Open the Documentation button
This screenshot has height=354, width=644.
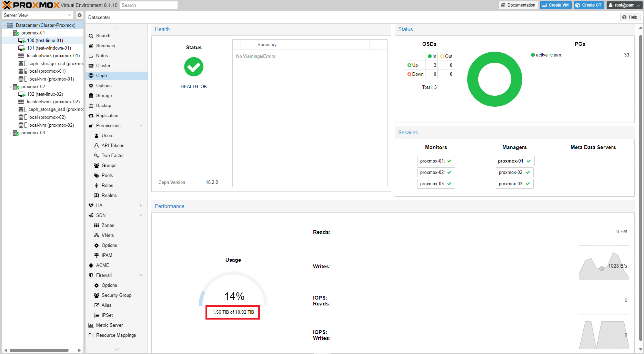518,5
